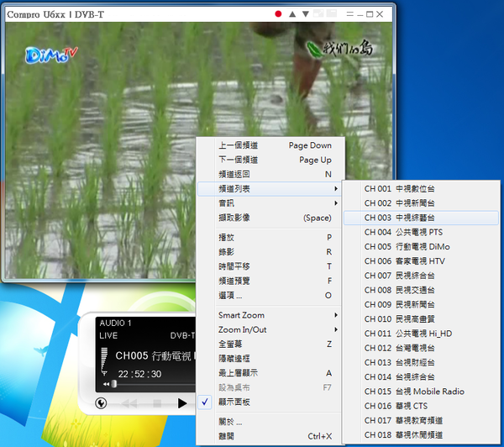Open settings with the wrench icon on control panel
Image resolution: width=504 pixels, height=447 pixels.
pos(102,403)
